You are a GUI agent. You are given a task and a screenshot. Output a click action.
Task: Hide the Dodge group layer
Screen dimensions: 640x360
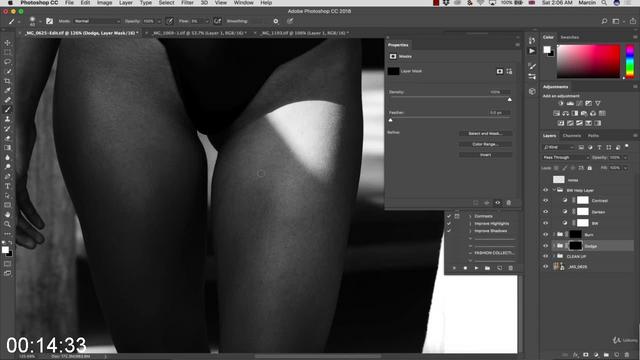pos(546,246)
